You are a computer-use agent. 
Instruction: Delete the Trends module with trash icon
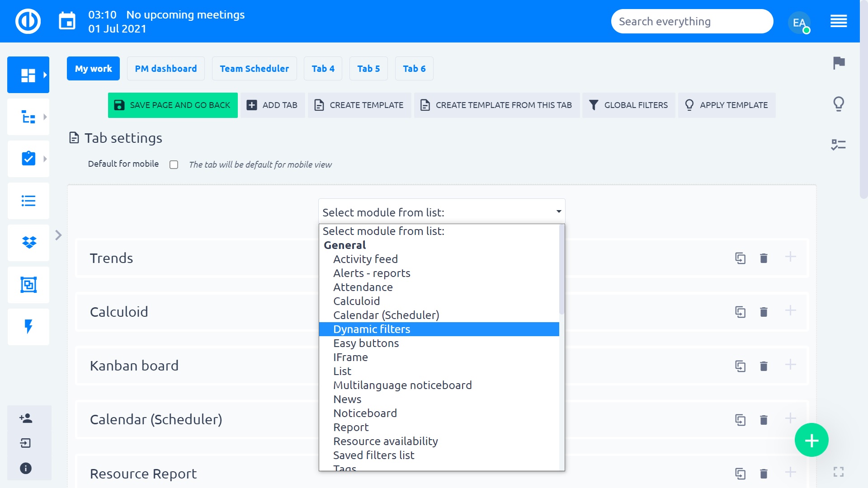[x=764, y=258]
